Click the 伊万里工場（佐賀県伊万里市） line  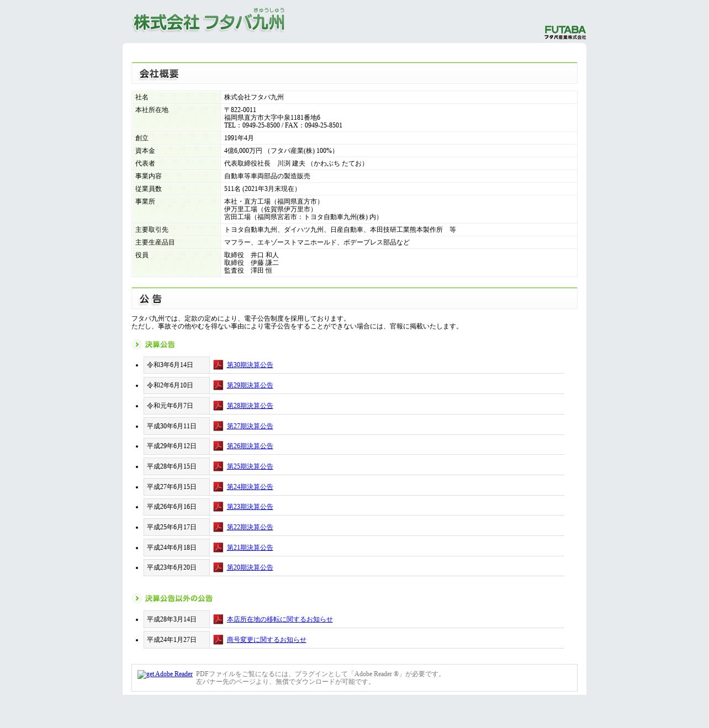tap(271, 209)
